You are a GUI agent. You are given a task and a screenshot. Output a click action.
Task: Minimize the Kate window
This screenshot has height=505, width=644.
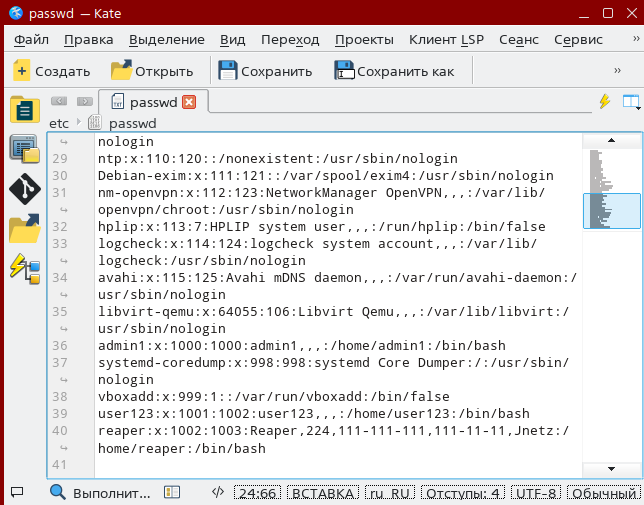[x=584, y=14]
